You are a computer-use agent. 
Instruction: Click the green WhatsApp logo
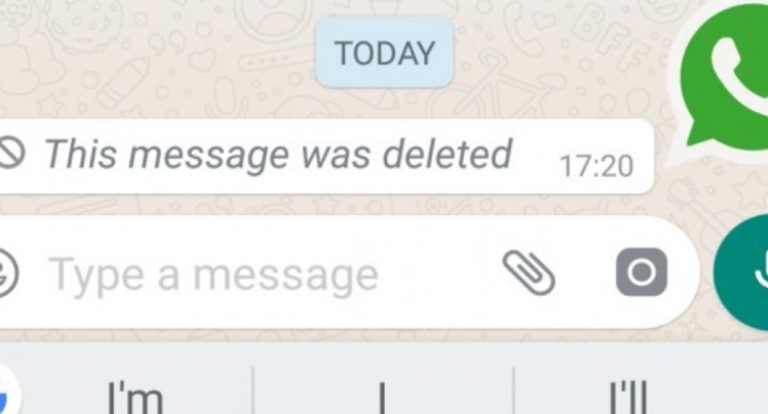tap(724, 78)
